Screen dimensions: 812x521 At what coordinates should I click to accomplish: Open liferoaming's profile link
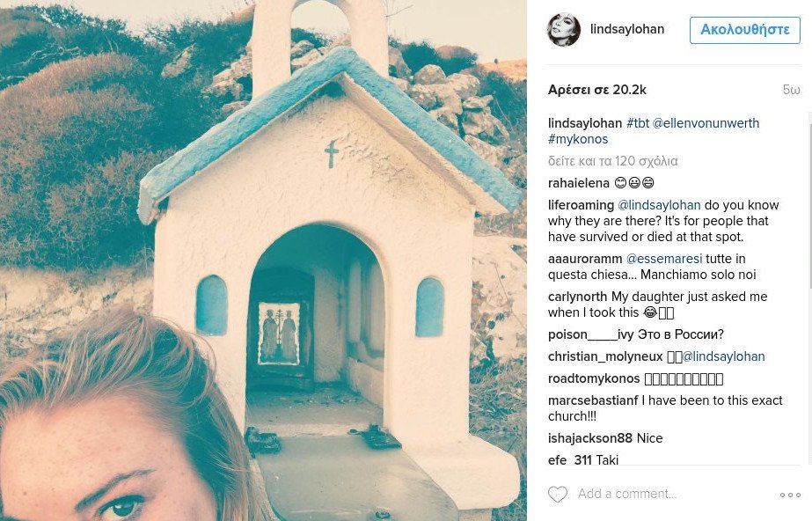click(581, 205)
